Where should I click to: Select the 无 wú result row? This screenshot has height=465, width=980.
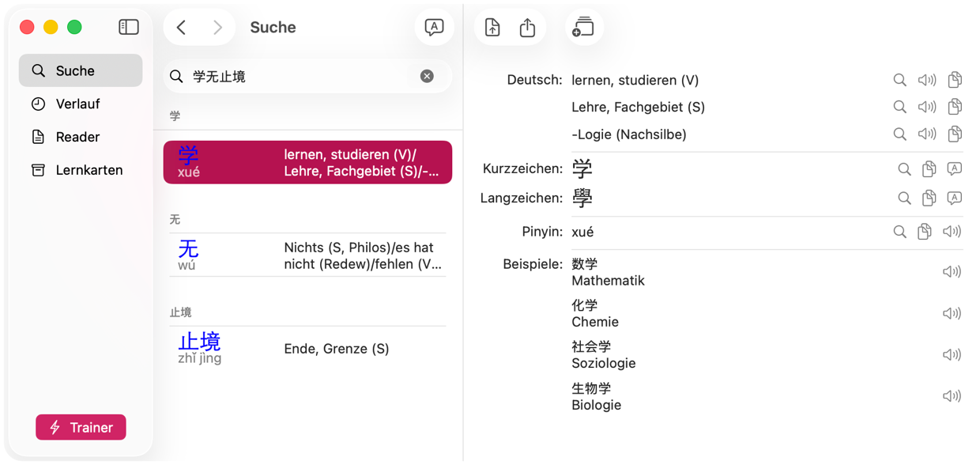[307, 255]
